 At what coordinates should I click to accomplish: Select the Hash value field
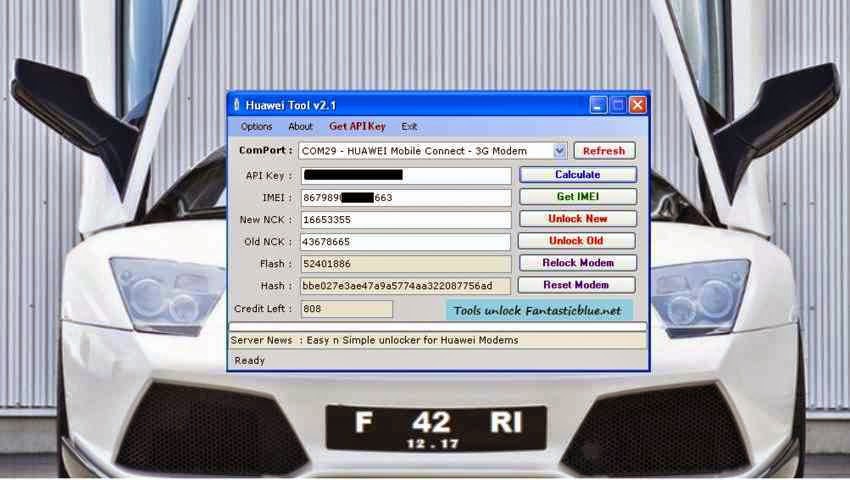click(405, 286)
